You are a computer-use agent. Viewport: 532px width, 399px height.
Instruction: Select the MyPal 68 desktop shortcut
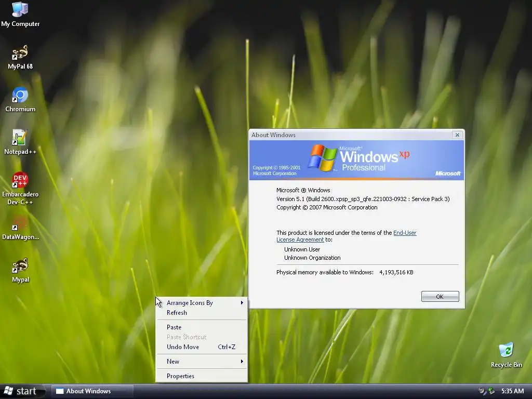point(20,57)
